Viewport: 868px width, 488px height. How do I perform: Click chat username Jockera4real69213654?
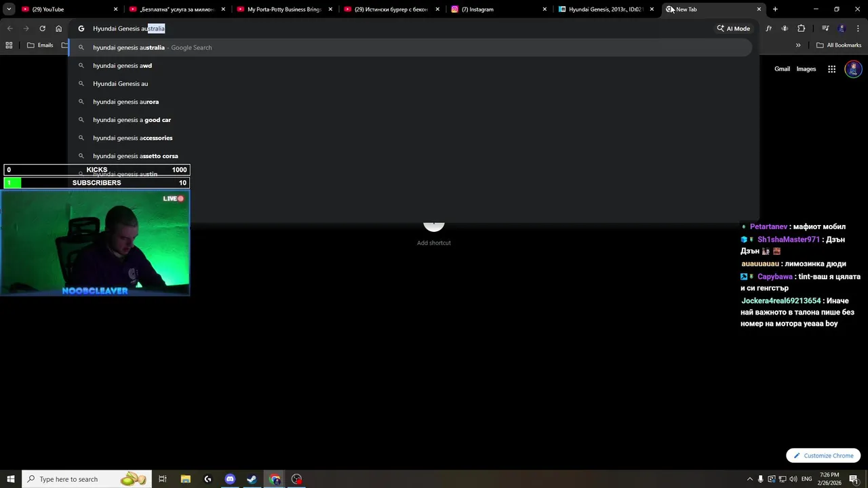pyautogui.click(x=781, y=301)
